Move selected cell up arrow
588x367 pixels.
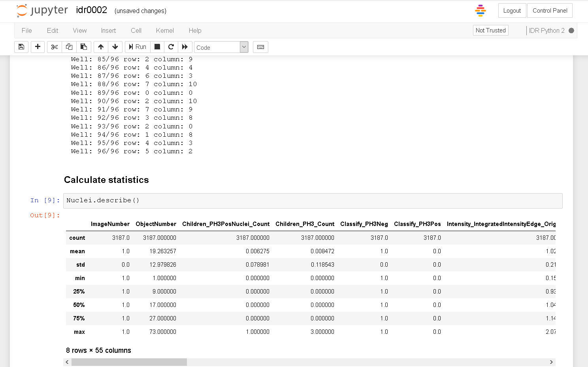[x=101, y=47]
